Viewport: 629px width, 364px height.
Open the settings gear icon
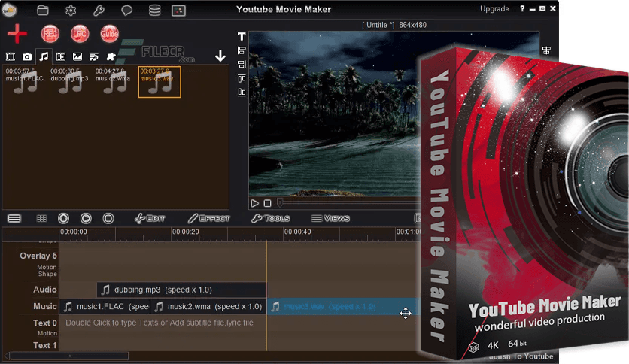[x=71, y=10]
